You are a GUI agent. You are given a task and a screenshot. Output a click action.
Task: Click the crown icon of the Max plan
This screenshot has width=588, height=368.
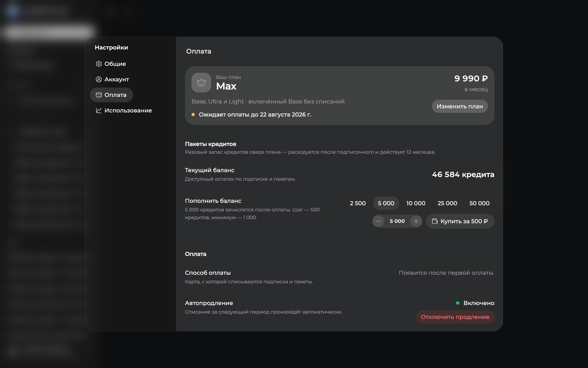[x=201, y=83]
